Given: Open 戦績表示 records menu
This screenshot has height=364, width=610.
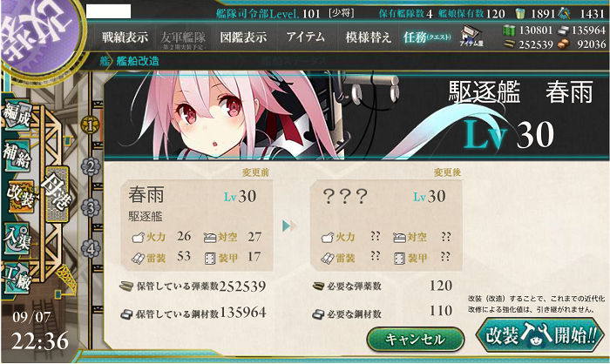Looking at the screenshot, I should (x=125, y=37).
